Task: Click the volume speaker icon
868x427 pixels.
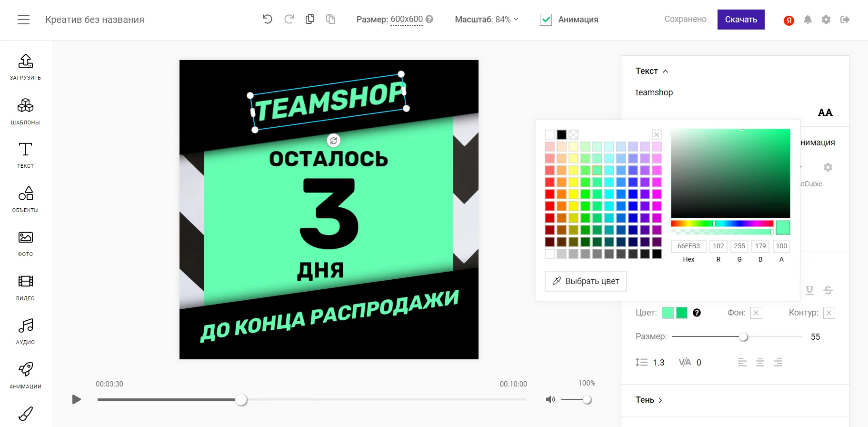Action: pos(550,399)
